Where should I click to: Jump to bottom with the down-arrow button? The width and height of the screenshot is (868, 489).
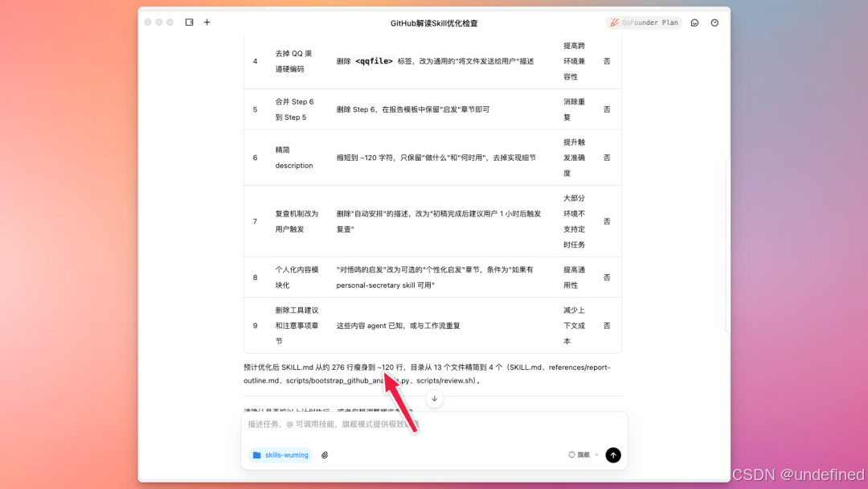pyautogui.click(x=435, y=399)
